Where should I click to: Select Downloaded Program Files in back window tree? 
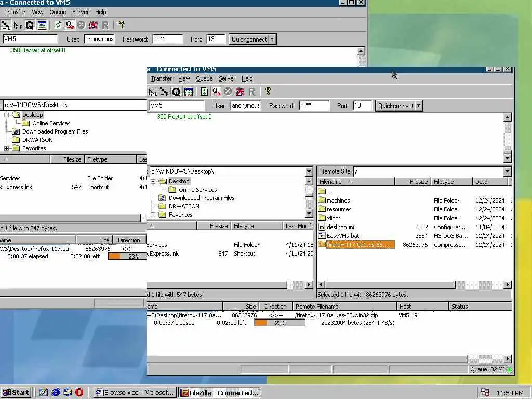tap(55, 131)
